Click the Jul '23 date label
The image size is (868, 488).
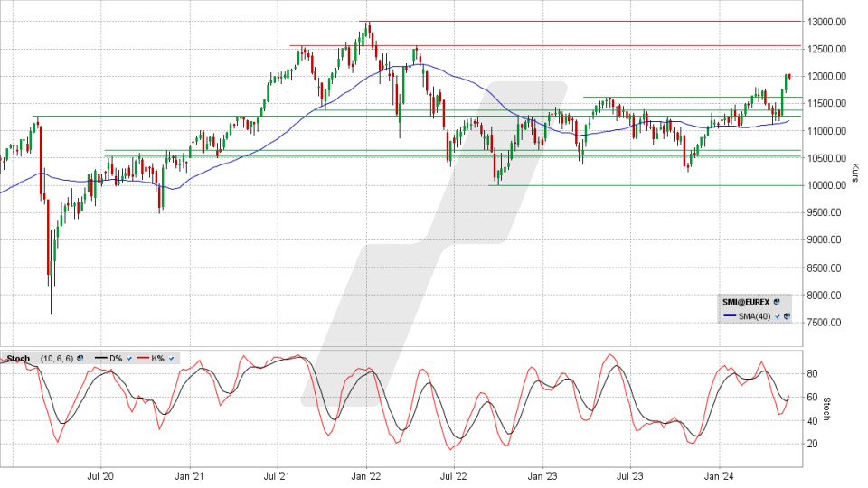630,476
